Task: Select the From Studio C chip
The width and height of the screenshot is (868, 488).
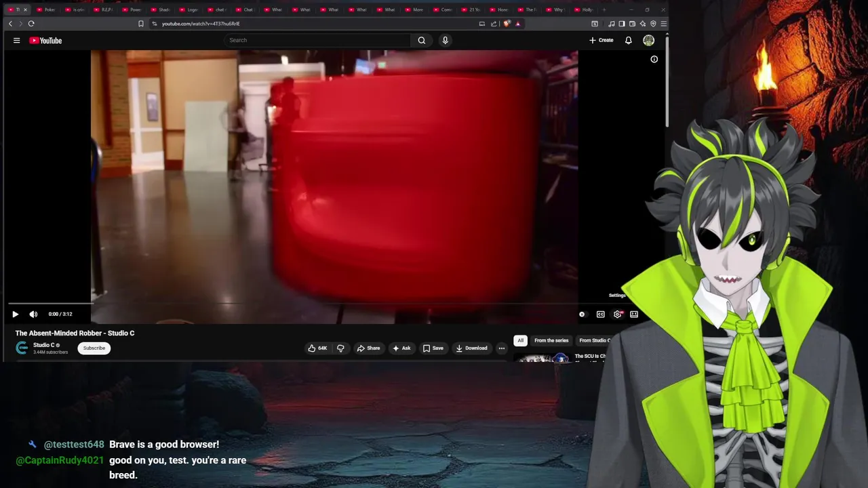Action: tap(594, 340)
